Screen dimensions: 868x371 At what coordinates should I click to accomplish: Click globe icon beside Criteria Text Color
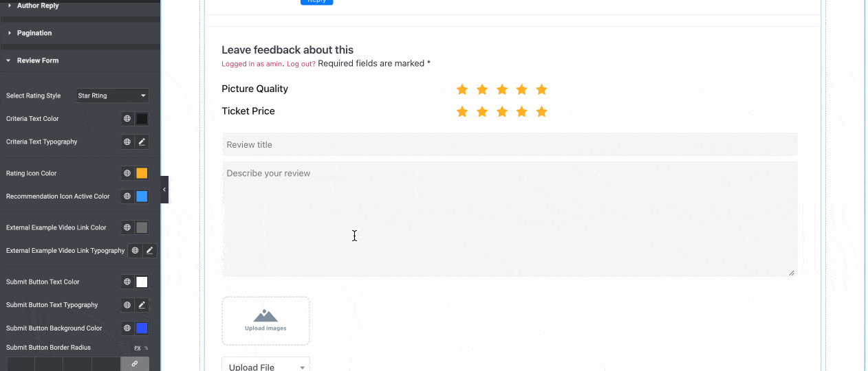coord(127,119)
